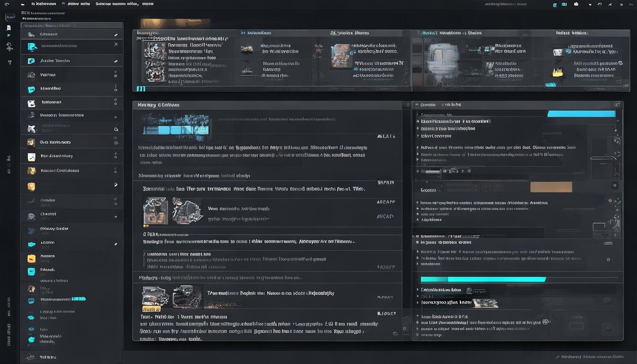Click the cyan play arrow in left strip

(9, 36)
